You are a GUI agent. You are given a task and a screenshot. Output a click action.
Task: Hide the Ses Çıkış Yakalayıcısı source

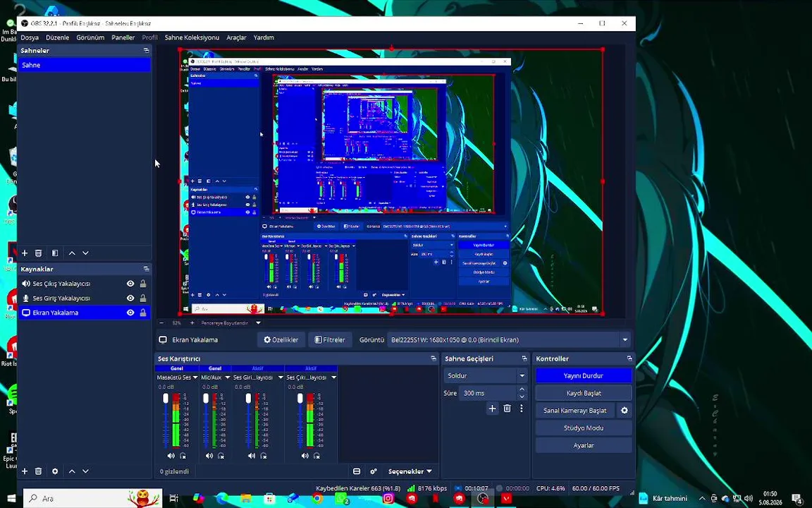(x=130, y=284)
